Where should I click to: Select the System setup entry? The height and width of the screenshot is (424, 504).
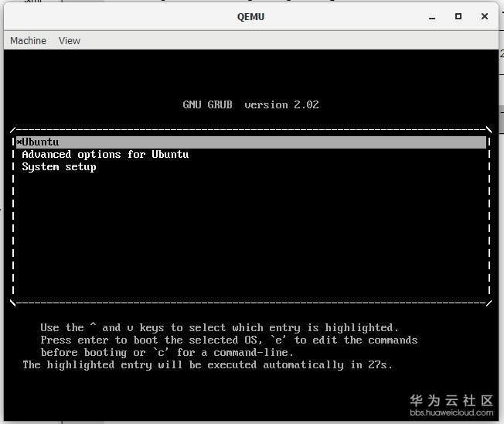60,167
